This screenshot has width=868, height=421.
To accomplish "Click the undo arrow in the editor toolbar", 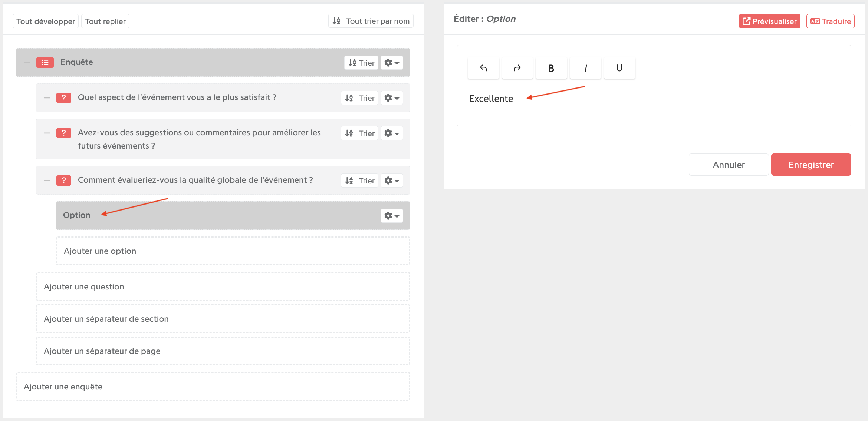I will (483, 68).
